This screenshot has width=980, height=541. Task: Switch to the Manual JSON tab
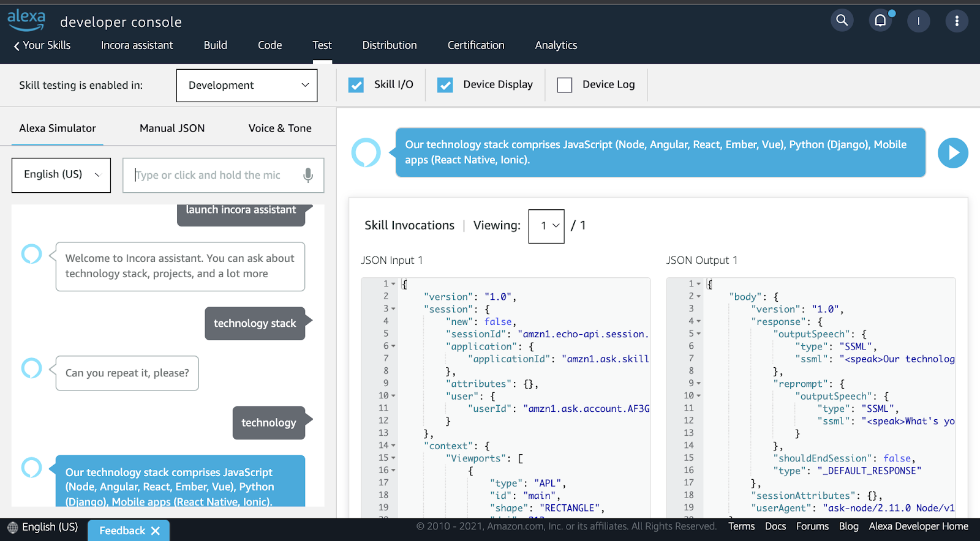(x=172, y=129)
